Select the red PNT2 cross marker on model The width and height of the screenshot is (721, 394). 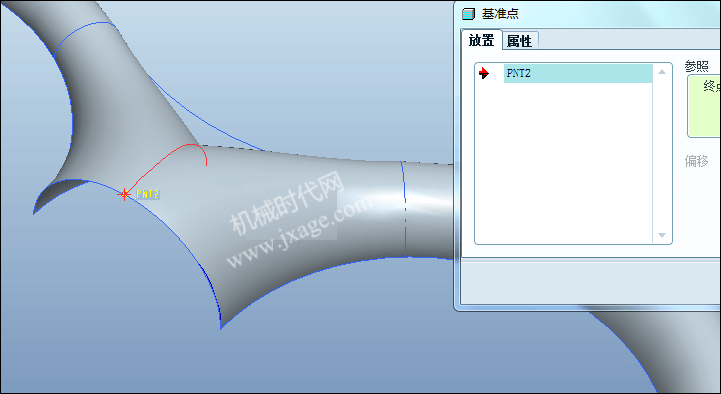[x=124, y=194]
